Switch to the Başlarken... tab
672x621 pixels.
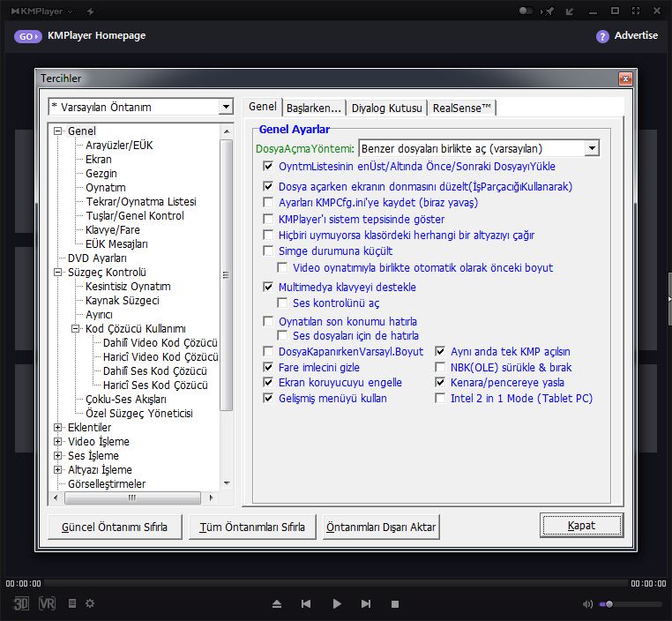[314, 108]
